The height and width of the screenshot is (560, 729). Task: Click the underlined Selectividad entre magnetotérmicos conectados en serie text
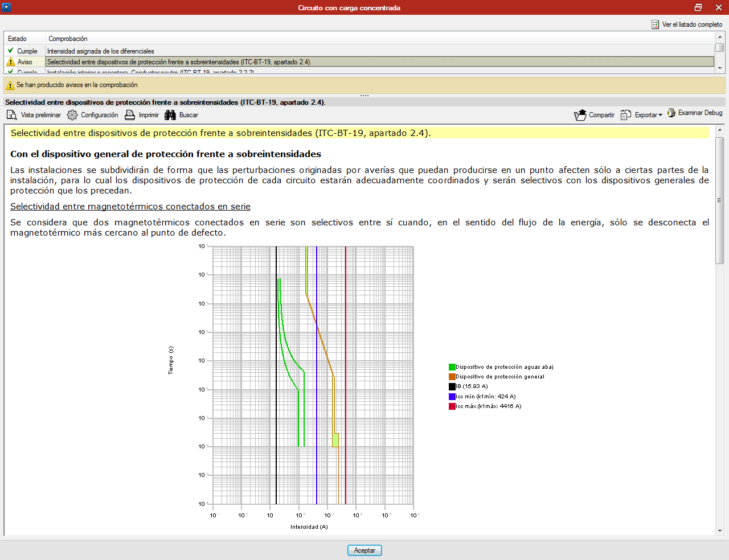point(130,207)
